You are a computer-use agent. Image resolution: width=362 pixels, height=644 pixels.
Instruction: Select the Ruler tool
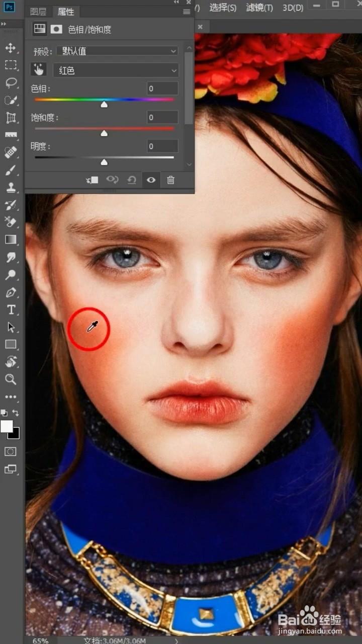click(11, 135)
